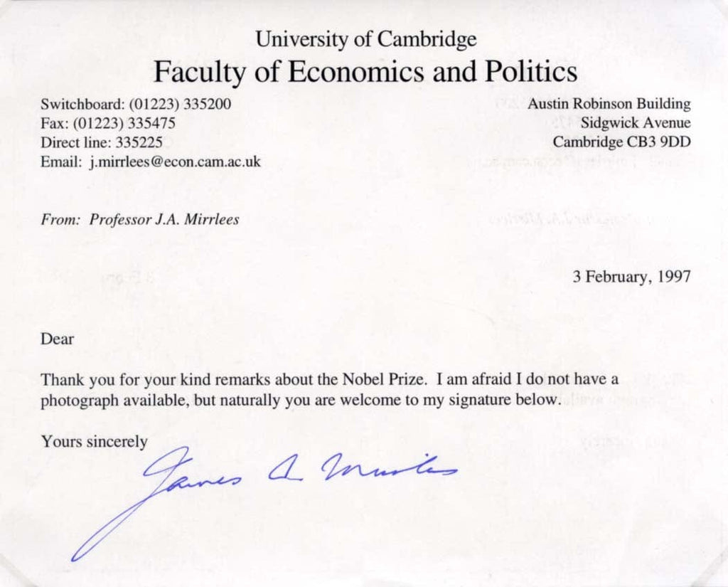Click the Email: label
Image resolution: width=728 pixels, height=587 pixels.
pos(62,162)
